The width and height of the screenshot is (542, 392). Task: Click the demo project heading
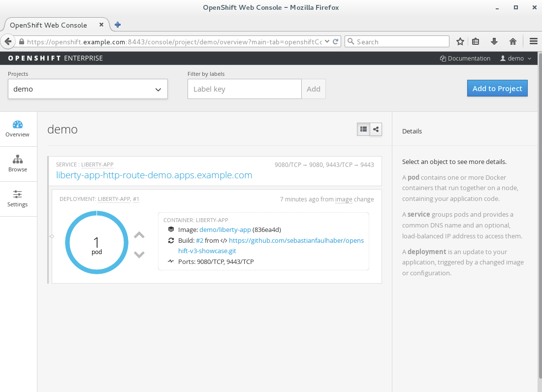pos(63,130)
